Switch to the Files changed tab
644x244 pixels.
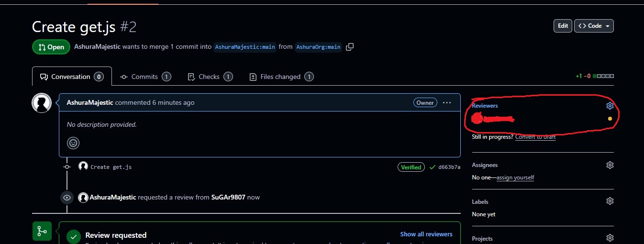point(282,77)
